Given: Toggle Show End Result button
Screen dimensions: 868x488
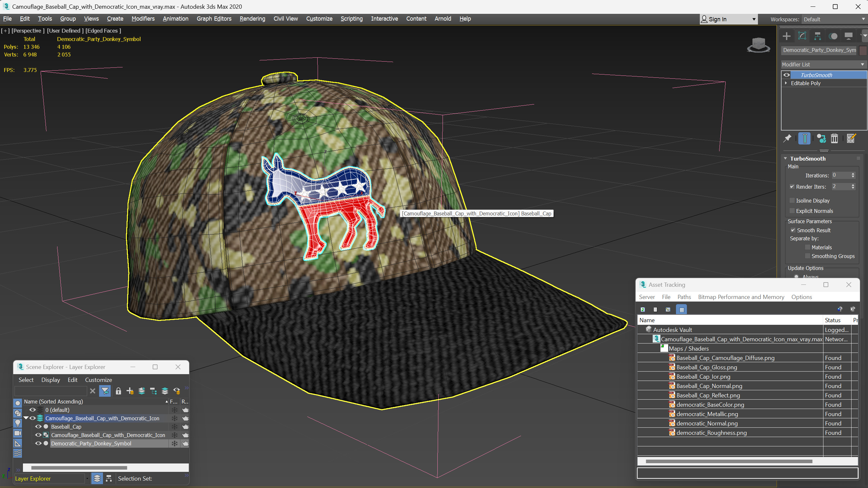Looking at the screenshot, I should click(804, 138).
